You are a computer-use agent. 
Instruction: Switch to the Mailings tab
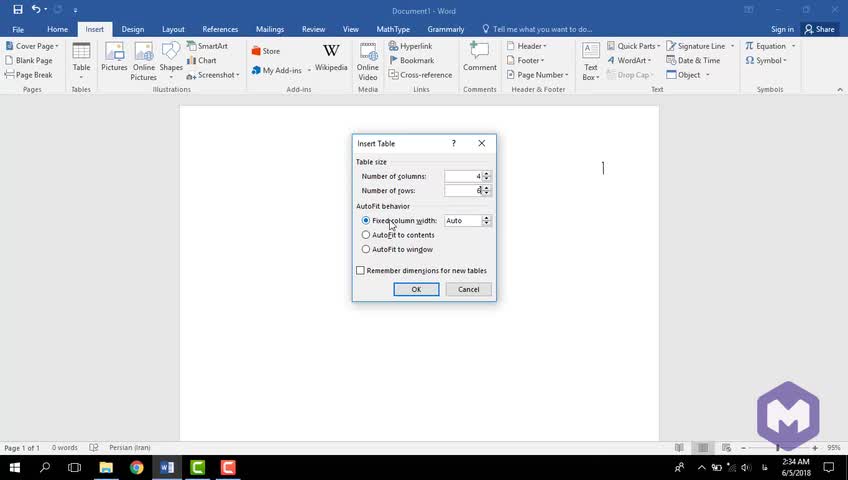[x=270, y=29]
